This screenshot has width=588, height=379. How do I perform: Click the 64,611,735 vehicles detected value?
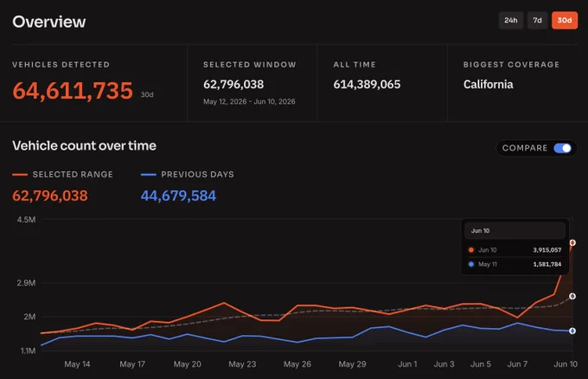click(x=73, y=91)
